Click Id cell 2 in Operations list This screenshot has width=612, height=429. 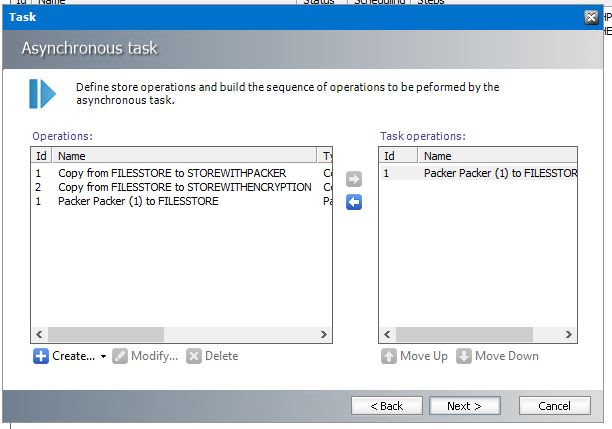38,187
